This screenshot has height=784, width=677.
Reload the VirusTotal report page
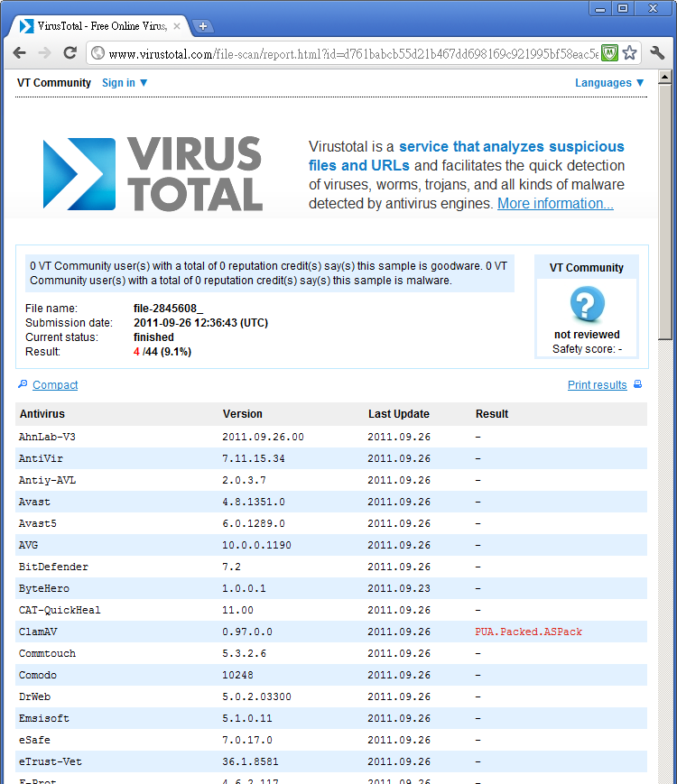coord(70,52)
